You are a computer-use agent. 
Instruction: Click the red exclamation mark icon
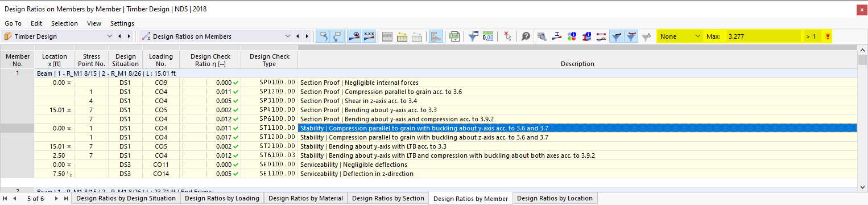[828, 36]
